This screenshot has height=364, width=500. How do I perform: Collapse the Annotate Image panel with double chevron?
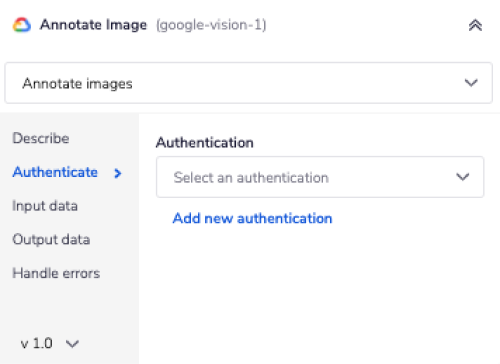coord(475,25)
